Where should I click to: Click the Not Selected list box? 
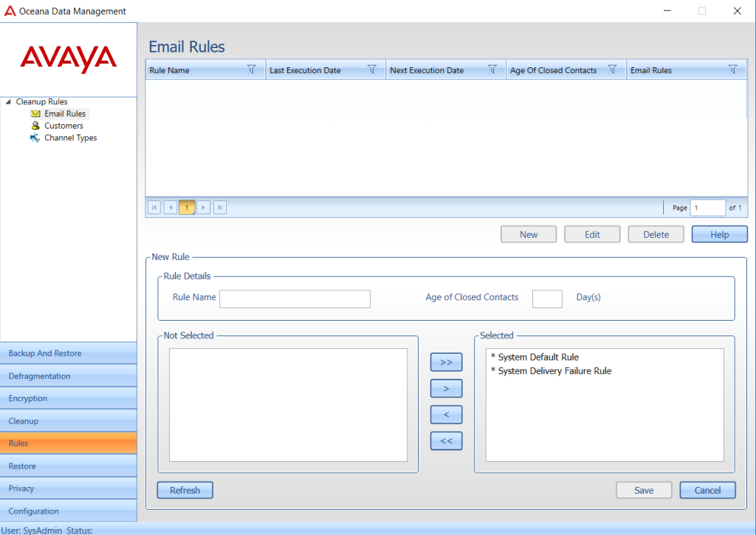pyautogui.click(x=289, y=405)
